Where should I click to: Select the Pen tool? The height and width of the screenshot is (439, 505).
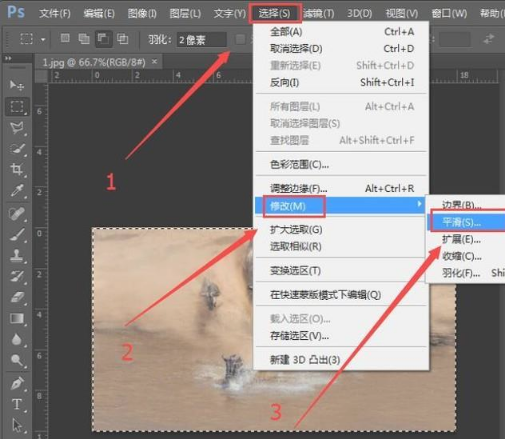[x=17, y=383]
